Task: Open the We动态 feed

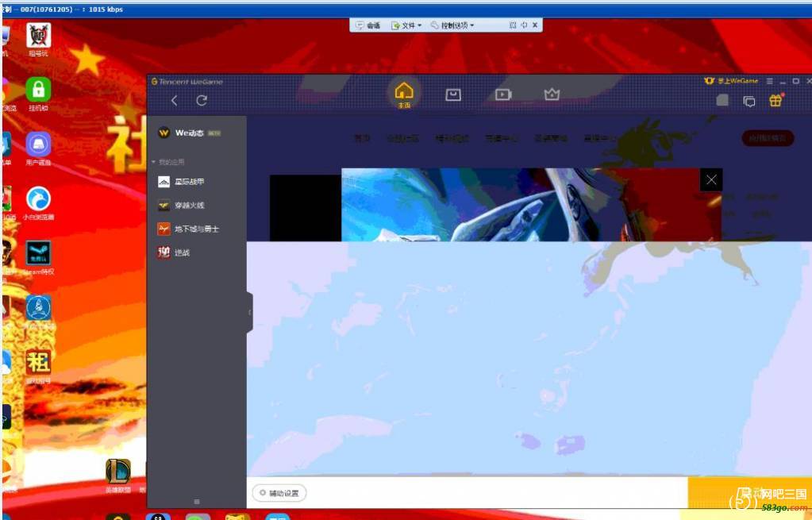Action: coord(189,133)
